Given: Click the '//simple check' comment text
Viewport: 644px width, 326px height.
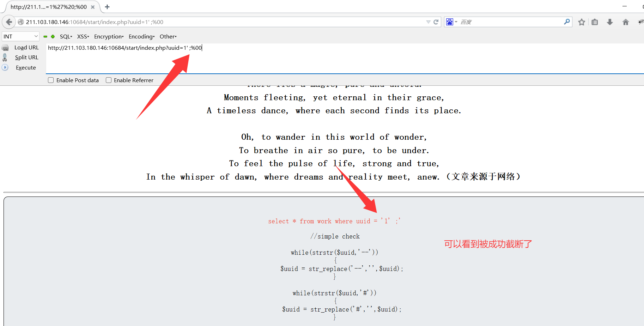Looking at the screenshot, I should tap(335, 236).
